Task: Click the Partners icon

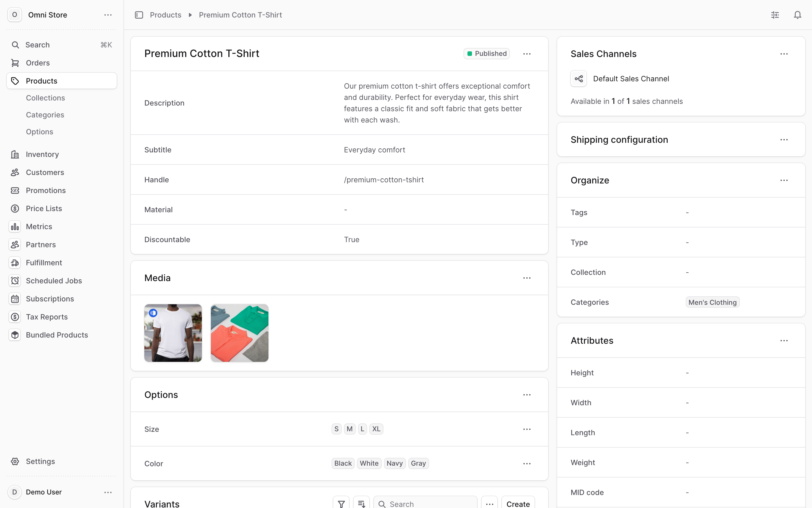Action: [x=15, y=245]
